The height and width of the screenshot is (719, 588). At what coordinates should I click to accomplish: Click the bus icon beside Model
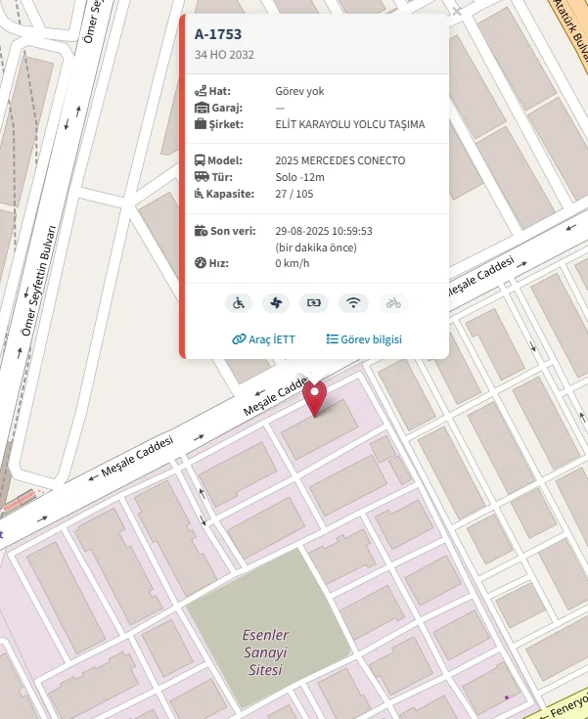tap(200, 160)
